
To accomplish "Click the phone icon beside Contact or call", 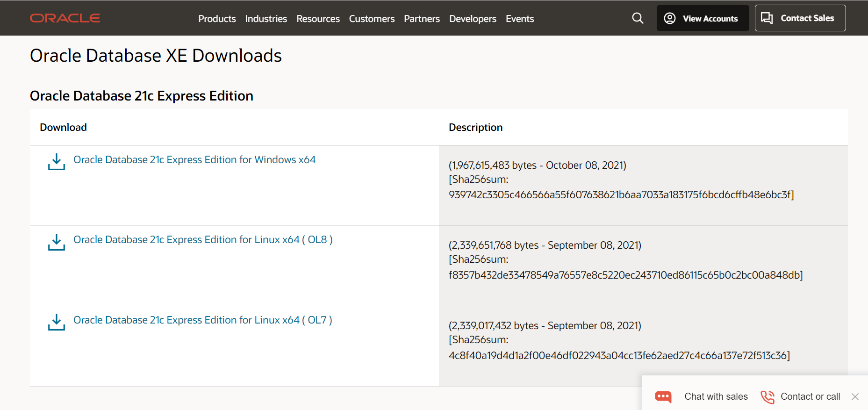I will [x=768, y=397].
